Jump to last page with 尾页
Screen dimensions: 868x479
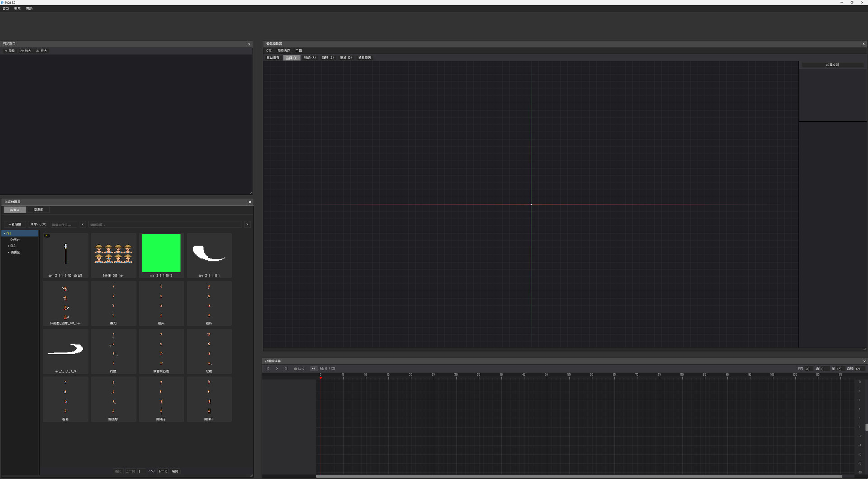point(175,471)
